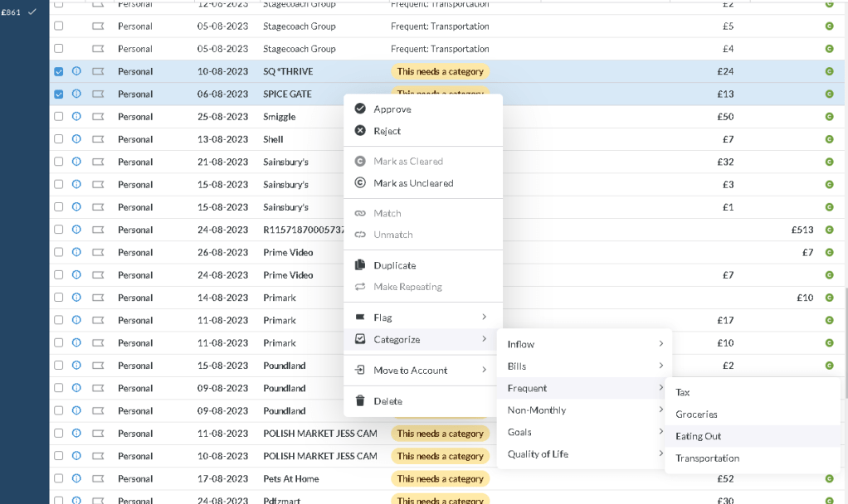
Task: Click 'This needs a category' on SQ *THRIVE row
Action: (441, 71)
